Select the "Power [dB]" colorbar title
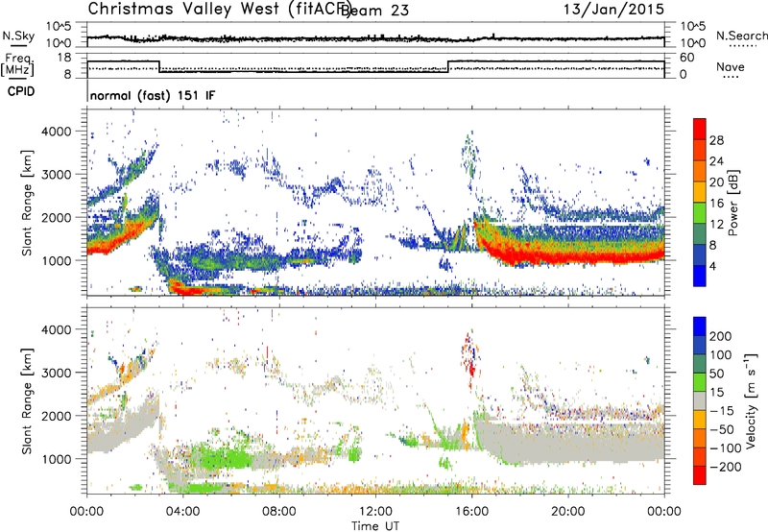The height and width of the screenshot is (532, 768). (732, 203)
